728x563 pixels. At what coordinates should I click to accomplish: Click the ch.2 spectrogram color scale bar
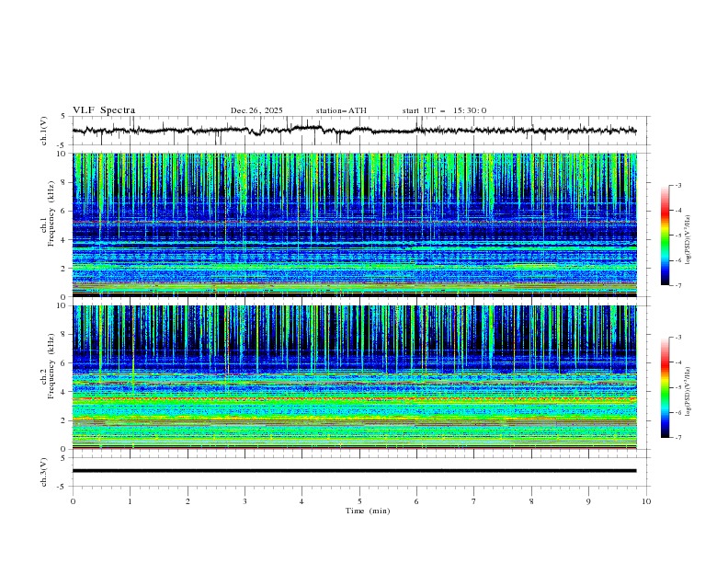pos(665,387)
